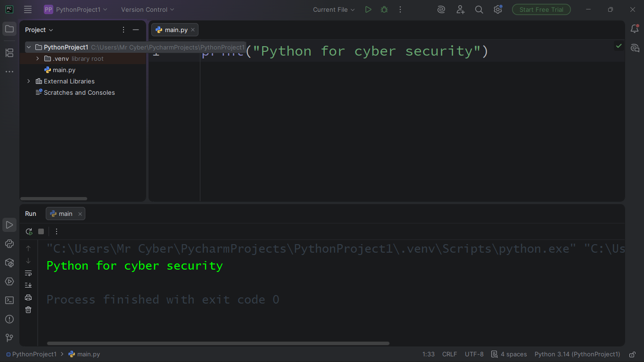Click the Run console horizontal scrollbar
This screenshot has width=644, height=362.
point(218,343)
